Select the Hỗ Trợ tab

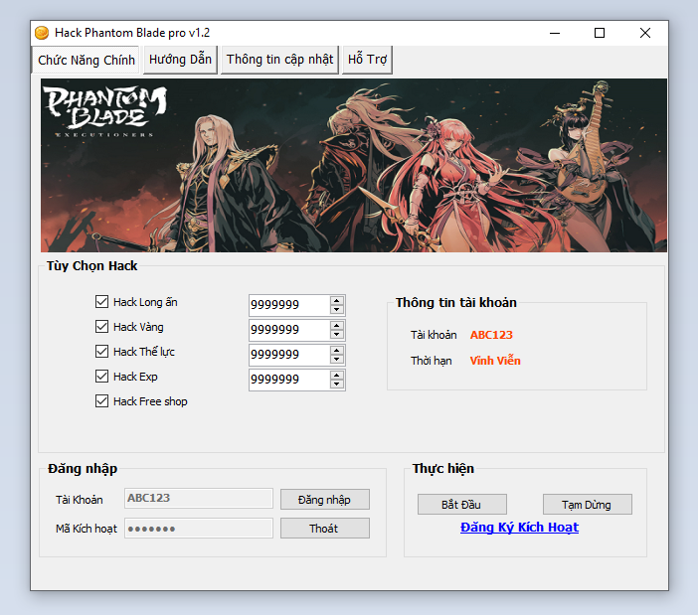[x=367, y=60]
